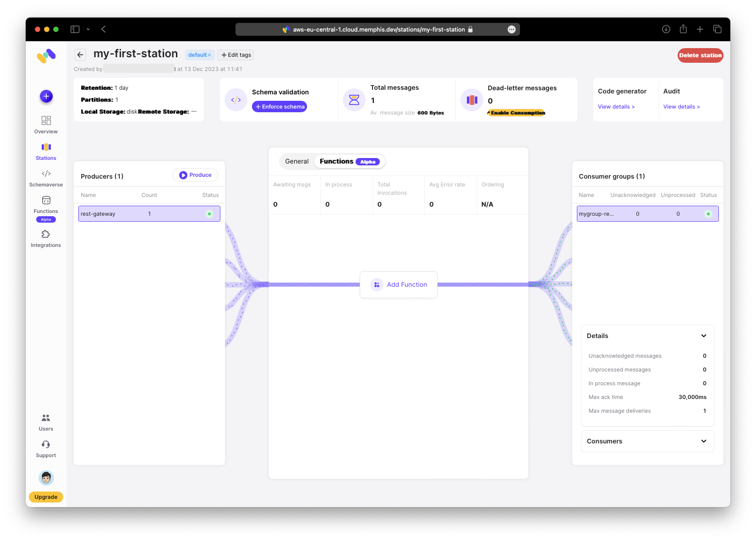Click the back arrow beside station name
The height and width of the screenshot is (541, 756).
coord(80,55)
